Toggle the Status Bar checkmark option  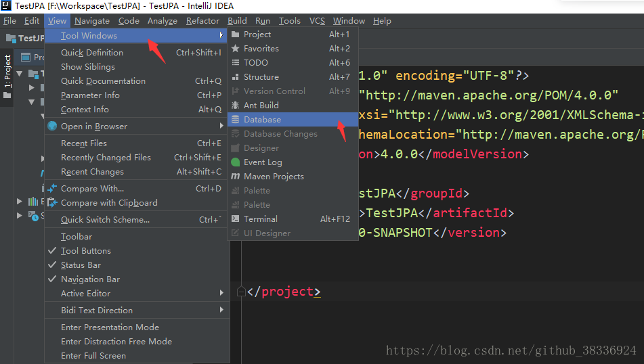(x=137, y=265)
